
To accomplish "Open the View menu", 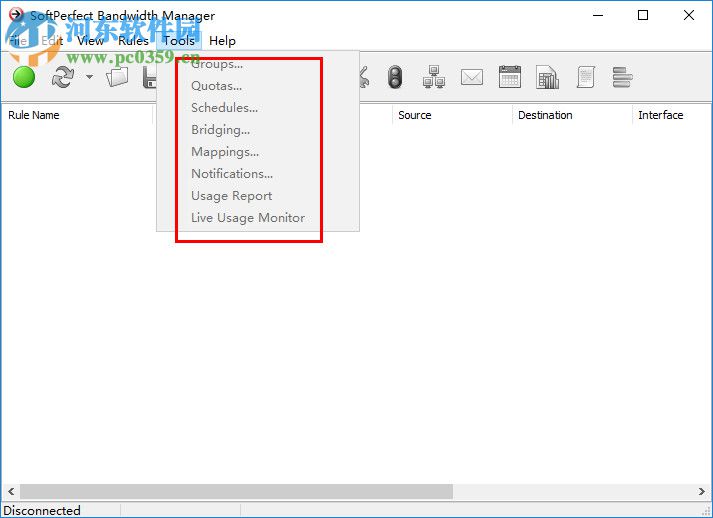I will (x=90, y=41).
